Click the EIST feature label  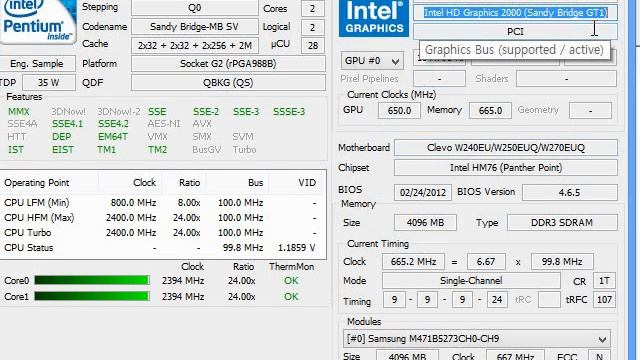pos(63,150)
